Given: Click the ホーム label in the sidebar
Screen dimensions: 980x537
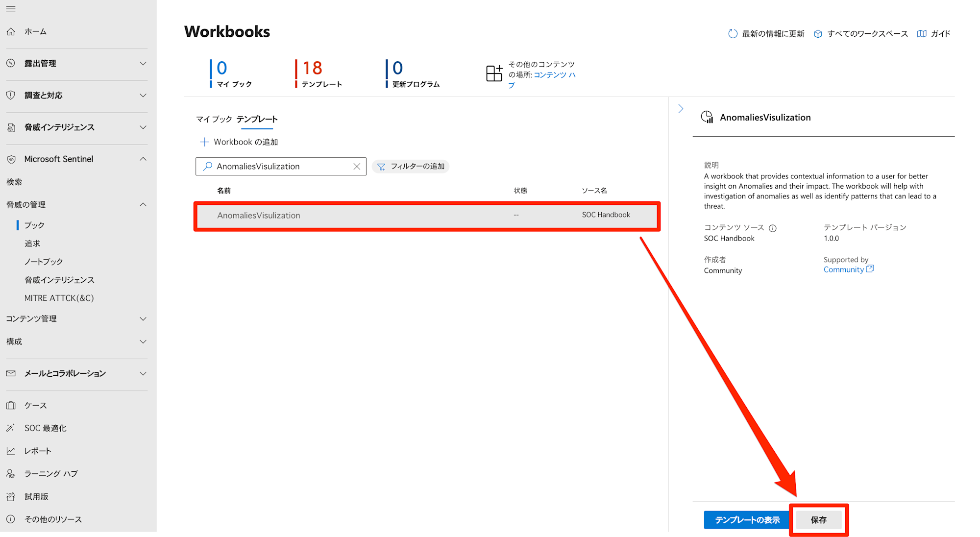Looking at the screenshot, I should (x=36, y=31).
